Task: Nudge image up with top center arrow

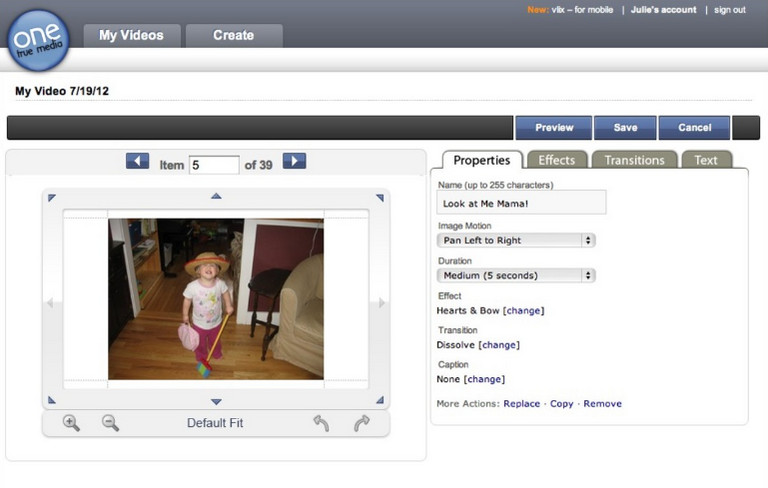Action: pos(216,196)
